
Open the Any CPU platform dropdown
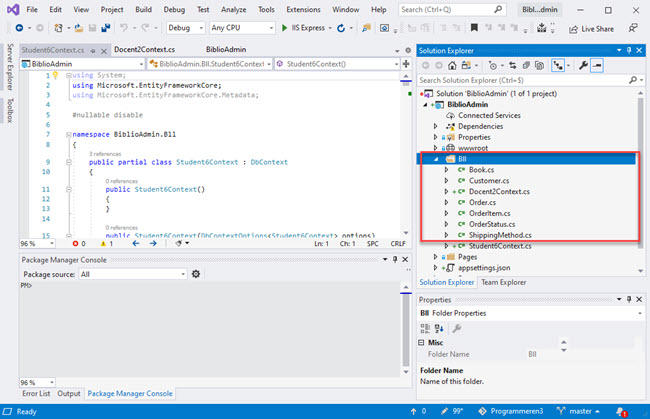tap(242, 28)
